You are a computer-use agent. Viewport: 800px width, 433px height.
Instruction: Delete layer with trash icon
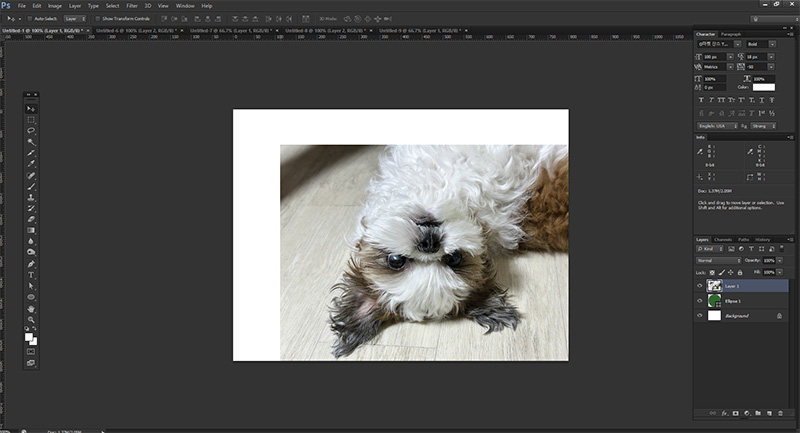(x=780, y=413)
